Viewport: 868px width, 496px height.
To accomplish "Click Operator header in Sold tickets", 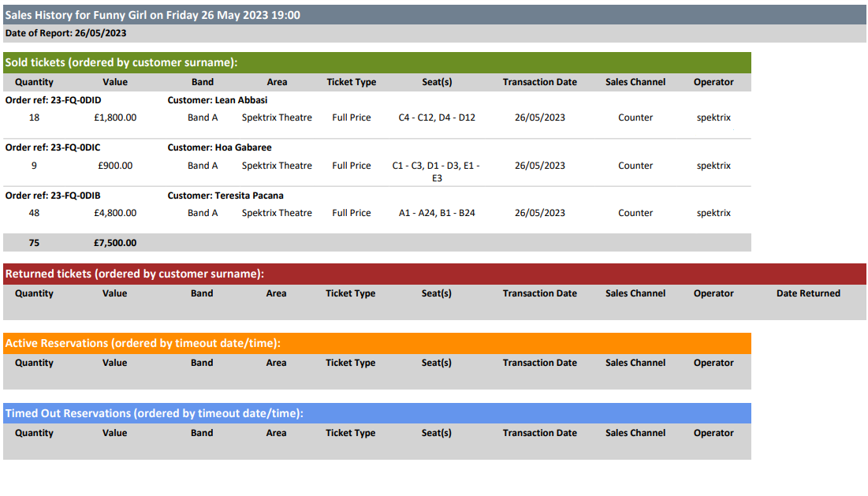I will [713, 82].
